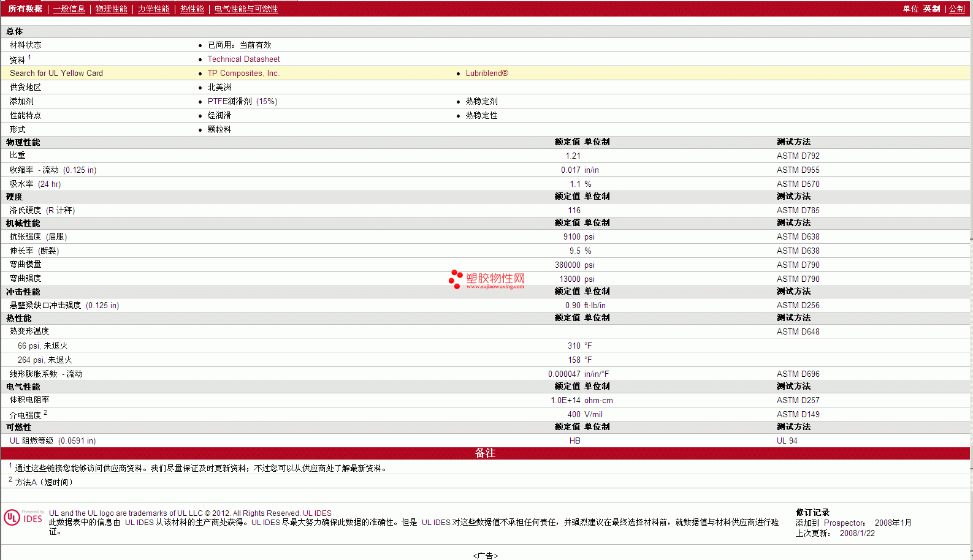Click the 比重 value 1.21
This screenshot has height=560, width=973.
click(573, 156)
